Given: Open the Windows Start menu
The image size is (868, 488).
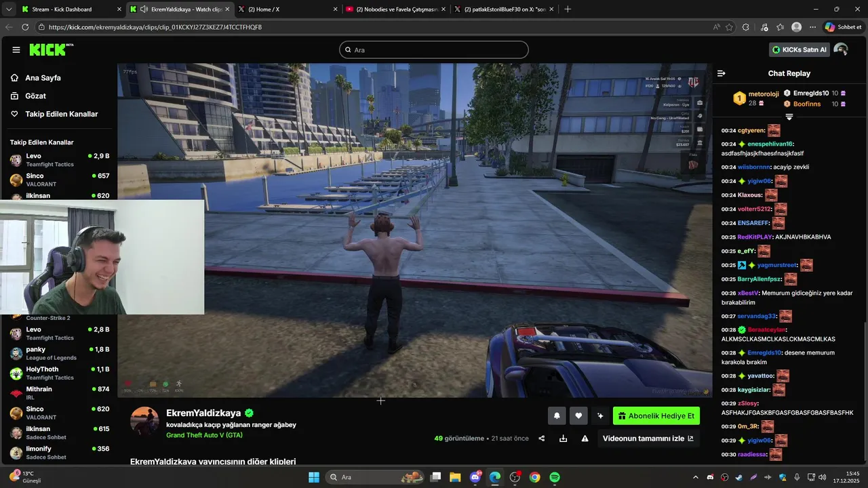Looking at the screenshot, I should pos(314,477).
